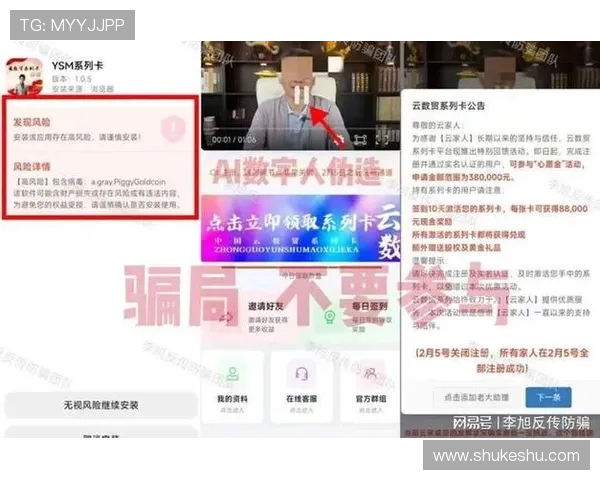Click the YSM系列卡 app title

click(x=77, y=65)
